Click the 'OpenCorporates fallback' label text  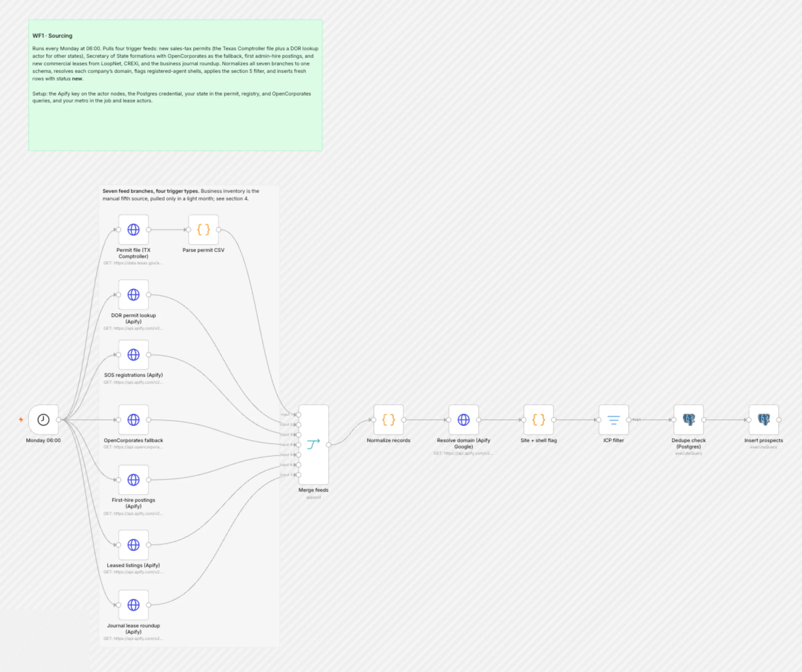133,440
